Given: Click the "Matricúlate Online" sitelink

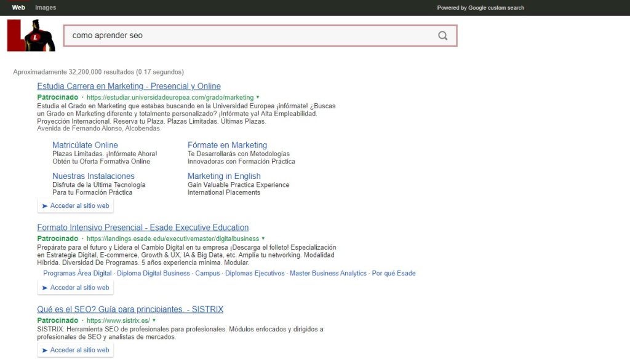Looking at the screenshot, I should pyautogui.click(x=86, y=145).
